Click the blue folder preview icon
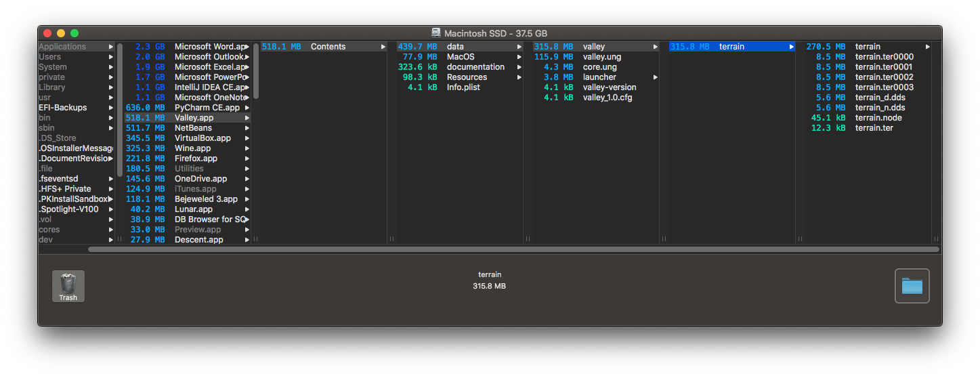The height and width of the screenshot is (376, 980). point(912,286)
